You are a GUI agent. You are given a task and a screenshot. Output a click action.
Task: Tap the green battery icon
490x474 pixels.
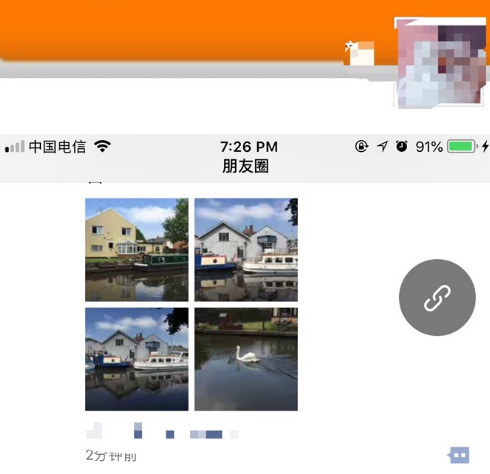pos(462,146)
